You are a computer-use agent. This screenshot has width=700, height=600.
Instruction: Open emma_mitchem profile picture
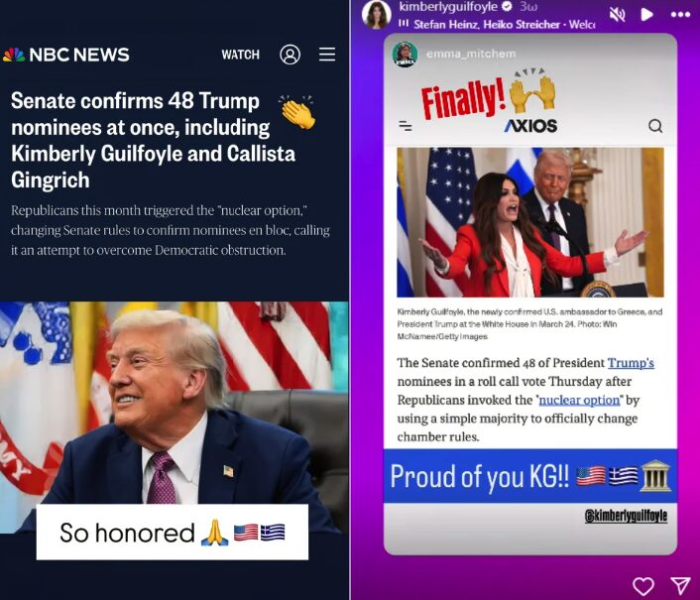[405, 55]
